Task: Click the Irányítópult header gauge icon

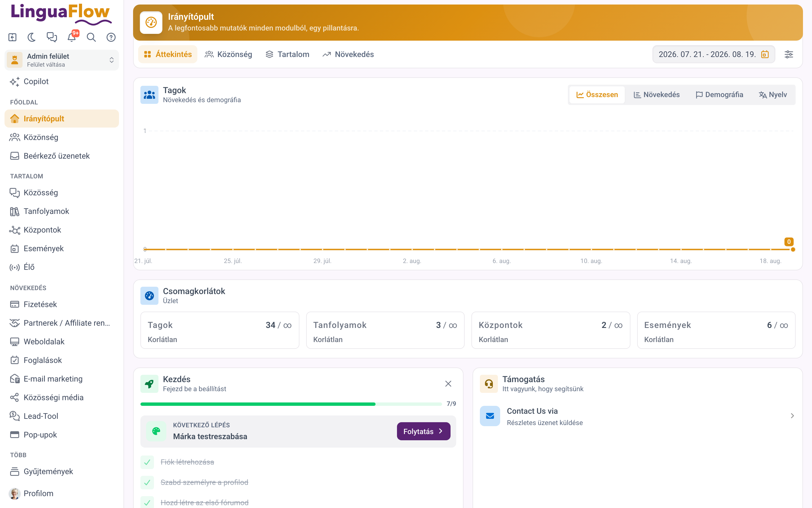Action: coord(151,23)
